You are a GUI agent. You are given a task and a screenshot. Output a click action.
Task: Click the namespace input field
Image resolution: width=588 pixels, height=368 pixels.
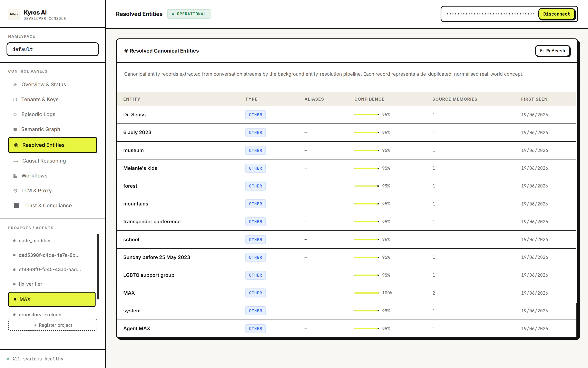(x=52, y=49)
